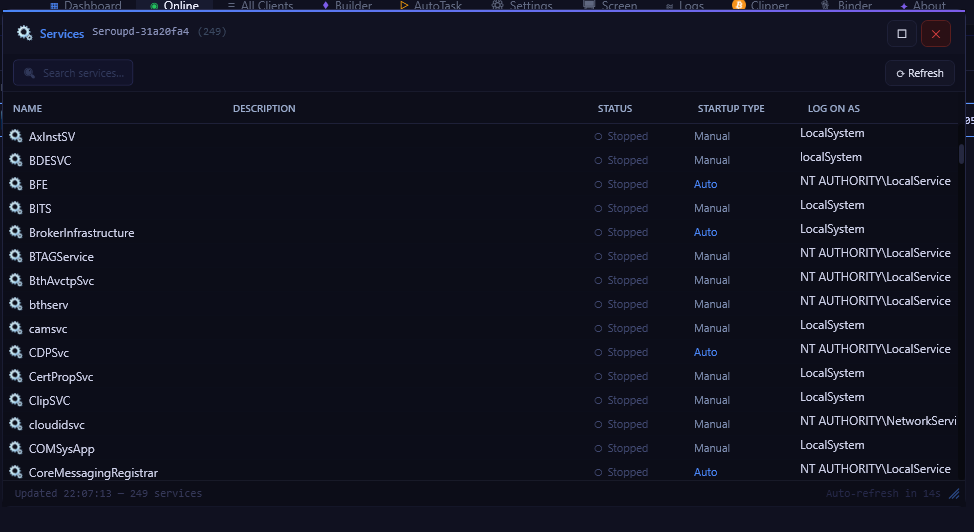Click the gear icon beside AxInstSV
974x532 pixels.
point(16,135)
